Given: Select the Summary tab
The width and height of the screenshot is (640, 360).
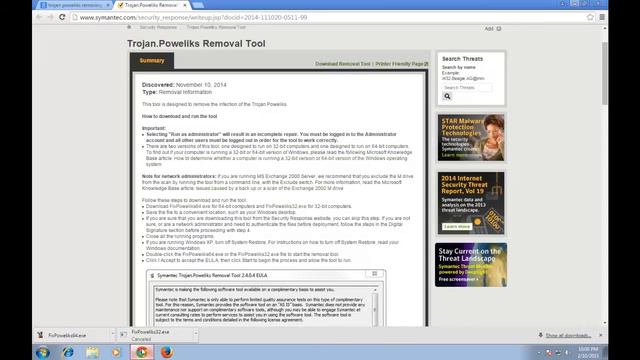Looking at the screenshot, I should click(x=152, y=61).
